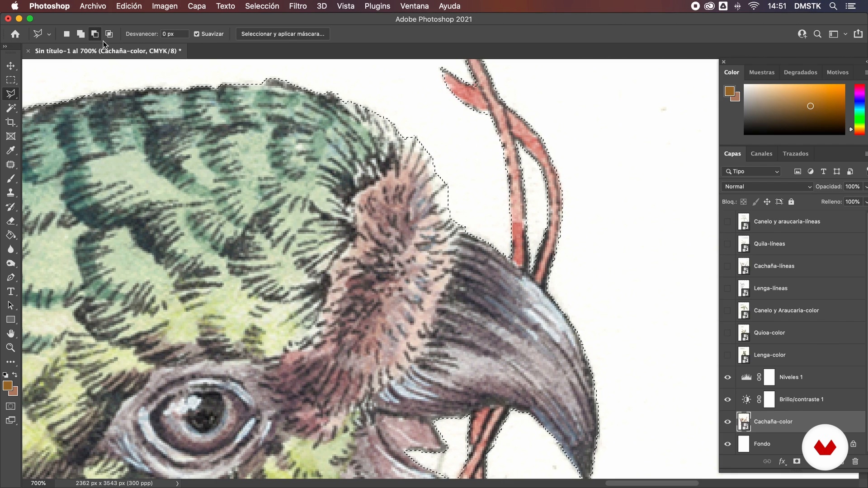The height and width of the screenshot is (488, 868).
Task: Expand the Relleno value dropdown
Action: [x=866, y=202]
